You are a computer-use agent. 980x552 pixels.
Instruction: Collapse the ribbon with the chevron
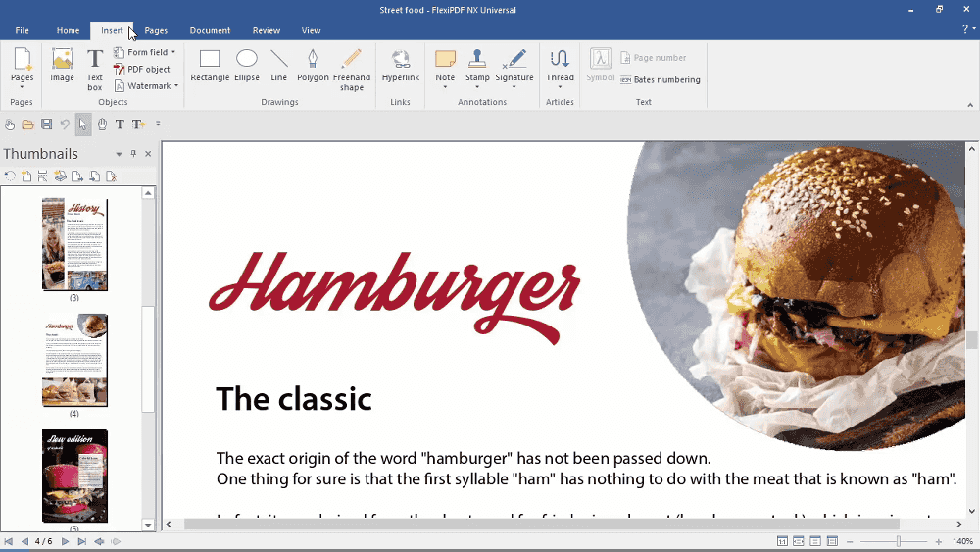tap(970, 105)
